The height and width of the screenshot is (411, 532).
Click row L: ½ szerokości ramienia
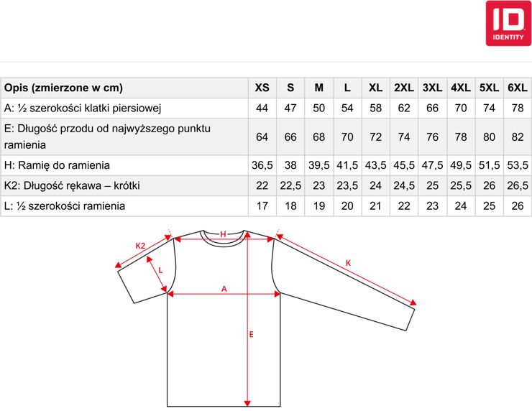point(266,205)
